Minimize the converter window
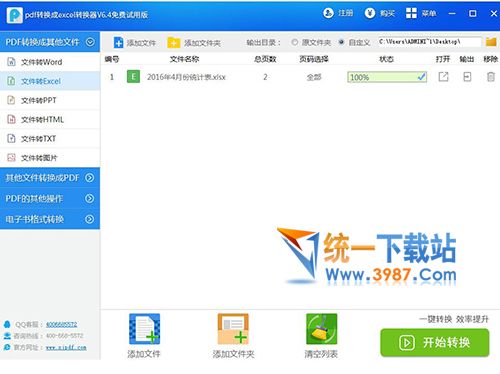This screenshot has width=500, height=374. click(x=452, y=13)
